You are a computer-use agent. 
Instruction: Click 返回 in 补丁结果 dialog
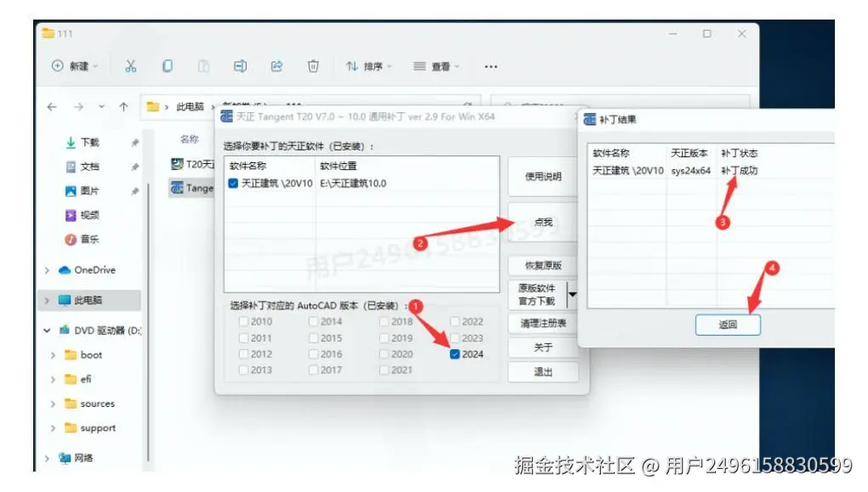point(728,325)
